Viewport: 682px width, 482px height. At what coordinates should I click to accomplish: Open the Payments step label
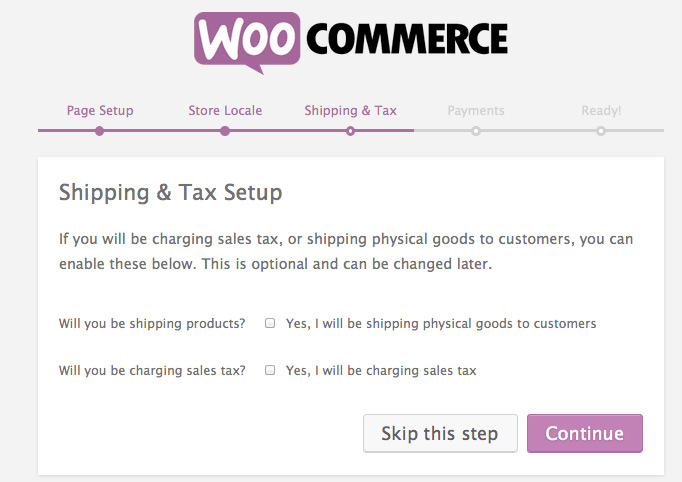476,110
